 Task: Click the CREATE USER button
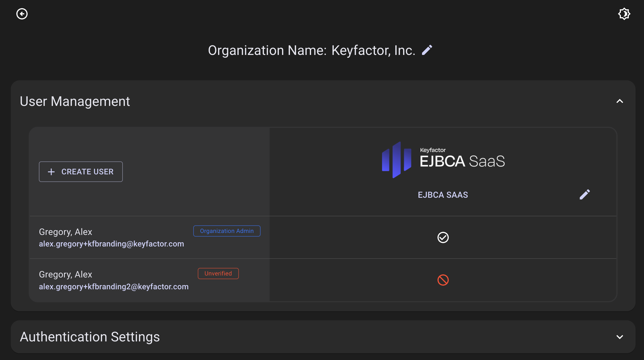coord(81,172)
